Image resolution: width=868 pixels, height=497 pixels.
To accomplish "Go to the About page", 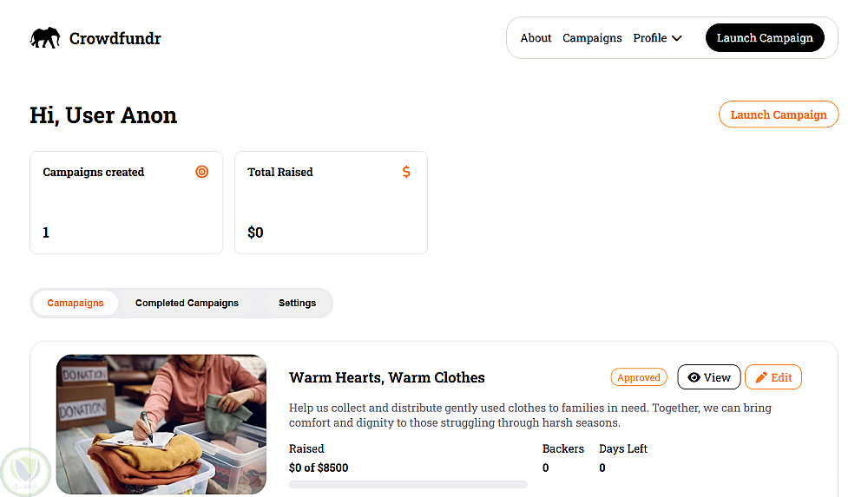I will coord(536,38).
